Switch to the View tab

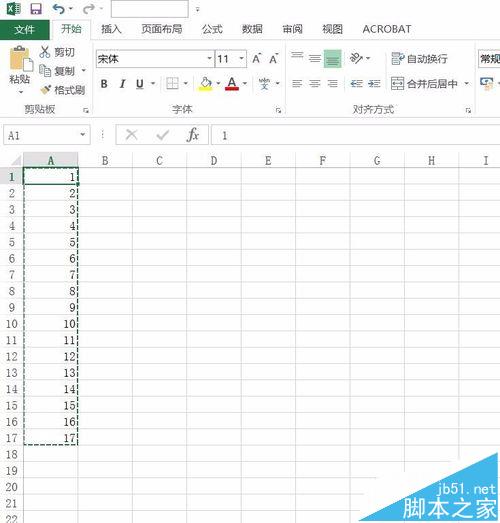tap(332, 29)
